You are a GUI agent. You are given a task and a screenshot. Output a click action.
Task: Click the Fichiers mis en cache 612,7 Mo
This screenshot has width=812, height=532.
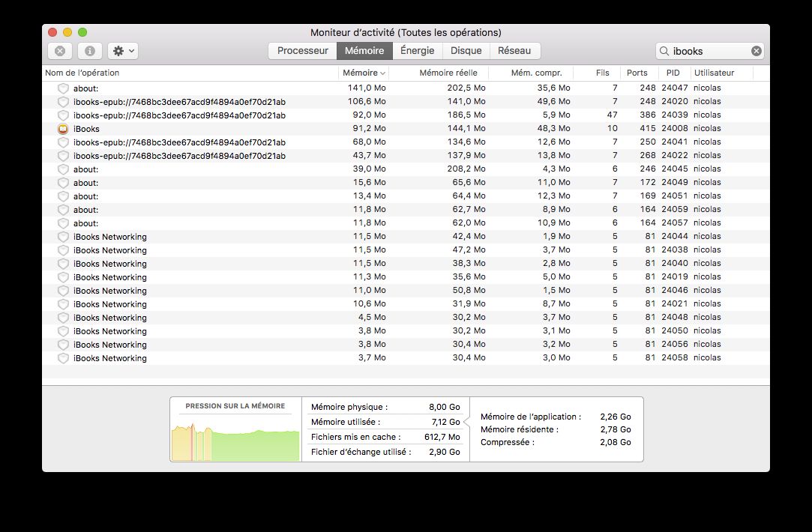point(442,437)
